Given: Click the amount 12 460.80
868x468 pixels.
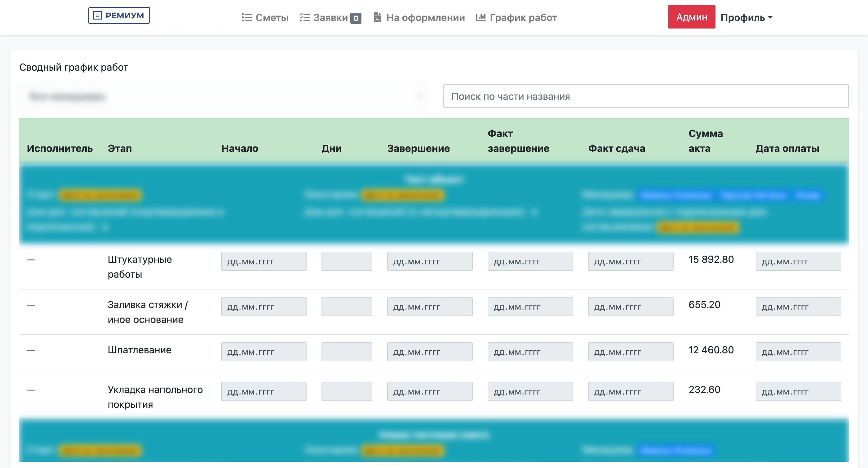Looking at the screenshot, I should (711, 350).
